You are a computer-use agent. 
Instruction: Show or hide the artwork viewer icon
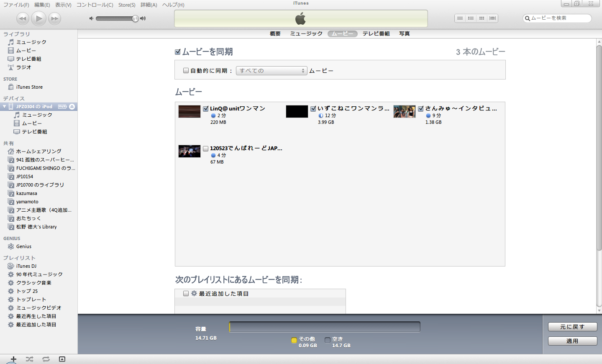coord(62,359)
